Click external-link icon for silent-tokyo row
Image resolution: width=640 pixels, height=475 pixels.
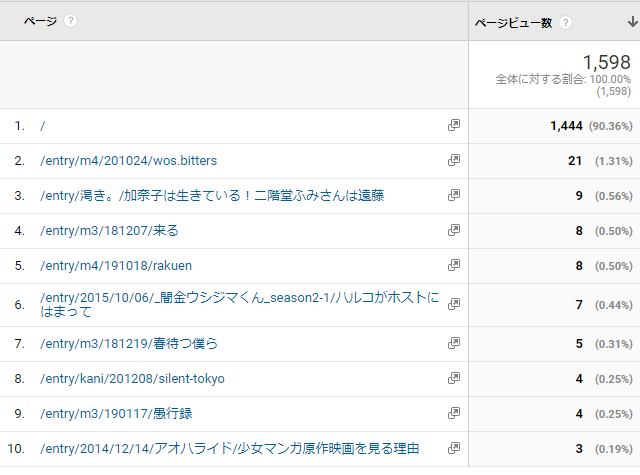pyautogui.click(x=454, y=378)
